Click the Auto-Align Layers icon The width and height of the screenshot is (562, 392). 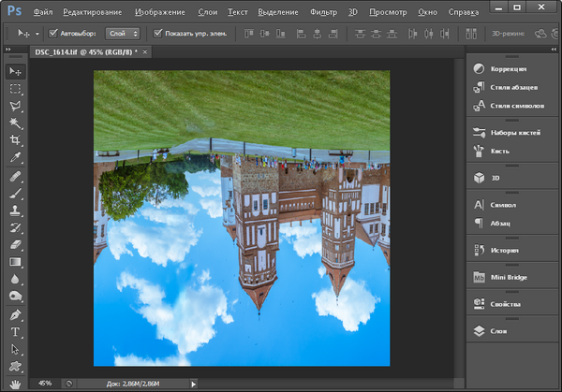(471, 34)
